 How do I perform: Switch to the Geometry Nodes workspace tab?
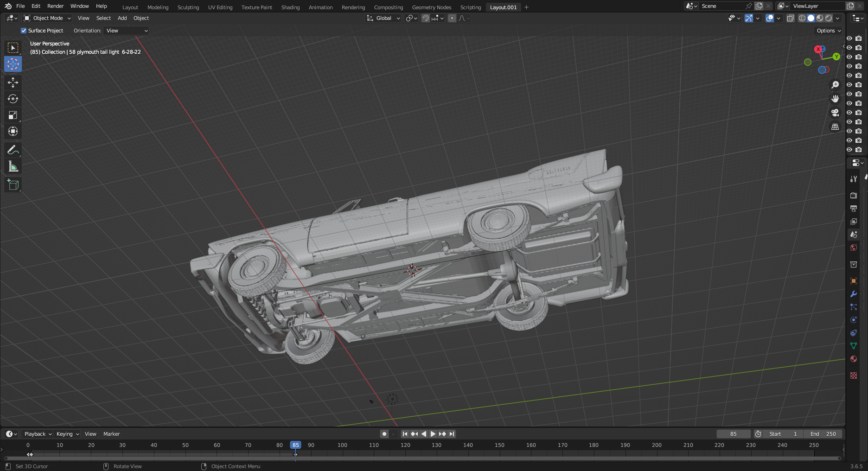pyautogui.click(x=431, y=7)
